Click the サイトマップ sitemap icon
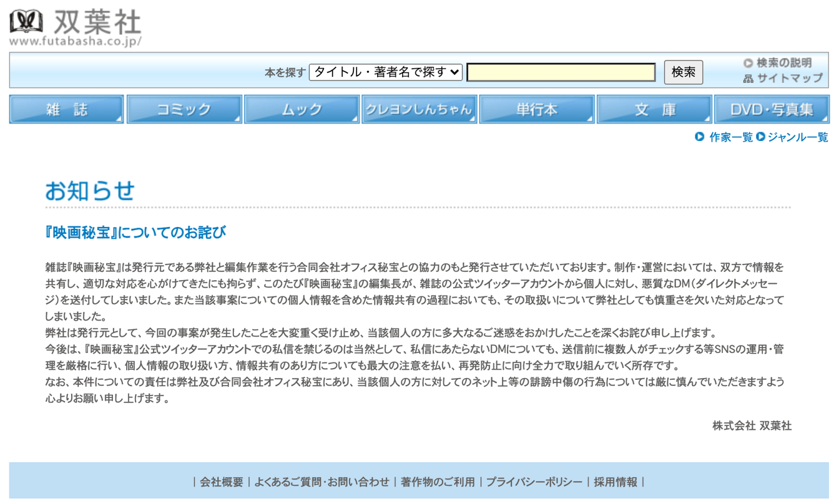Image resolution: width=839 pixels, height=504 pixels. coord(748,79)
